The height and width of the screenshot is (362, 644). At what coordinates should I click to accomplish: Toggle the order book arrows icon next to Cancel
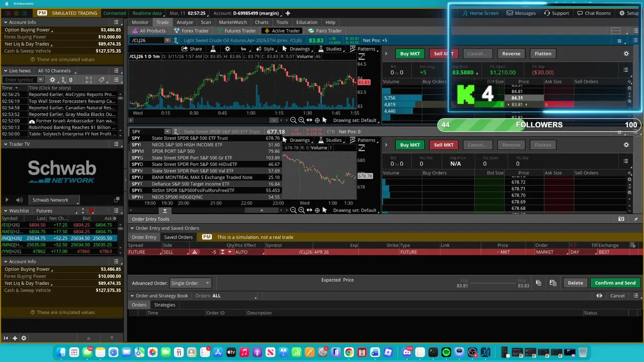(x=599, y=296)
